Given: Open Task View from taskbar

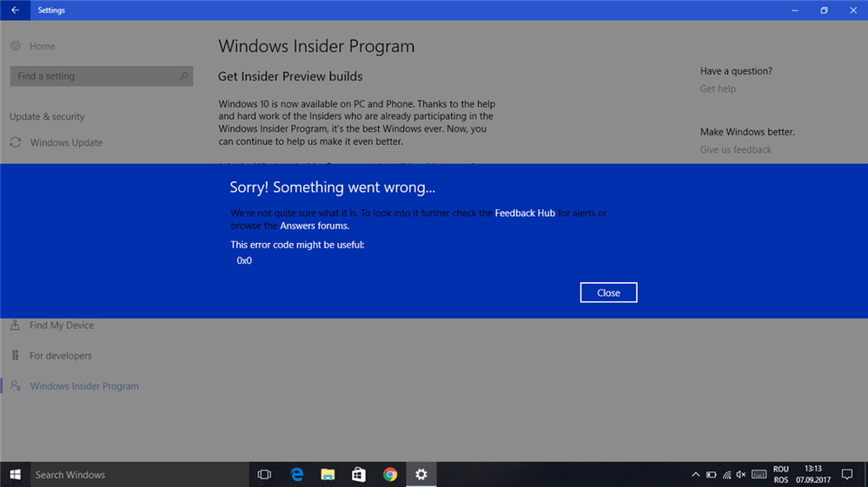Looking at the screenshot, I should pyautogui.click(x=265, y=474).
